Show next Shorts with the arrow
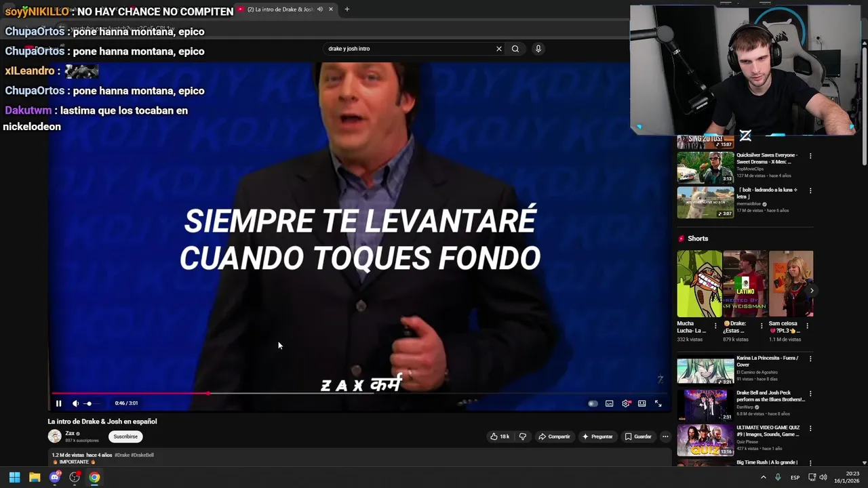Viewport: 868px width, 488px height. (x=812, y=290)
